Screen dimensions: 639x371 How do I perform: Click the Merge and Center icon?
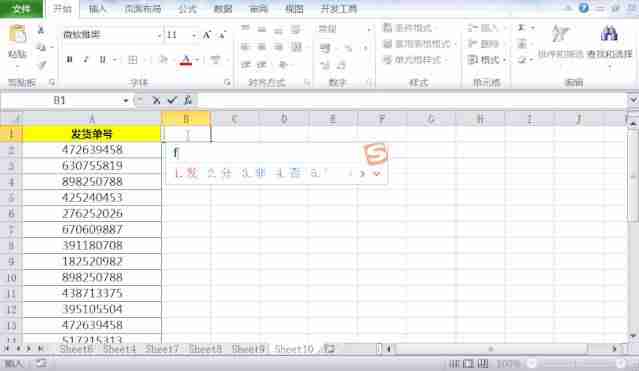296,47
